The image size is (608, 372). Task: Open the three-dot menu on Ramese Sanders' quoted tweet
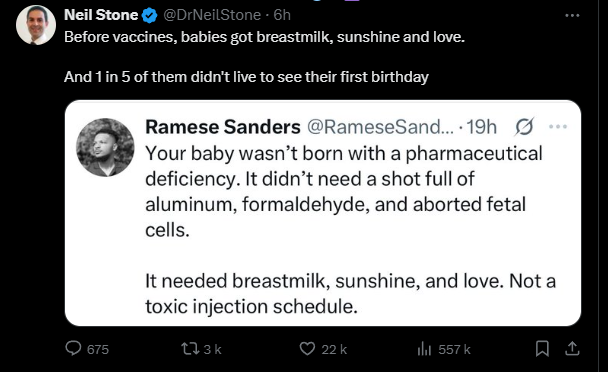558,126
